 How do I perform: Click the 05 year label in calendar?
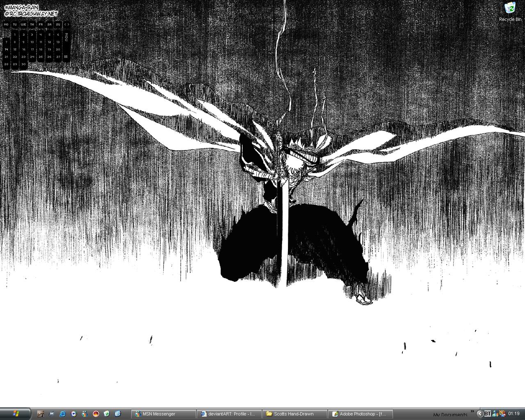click(66, 57)
